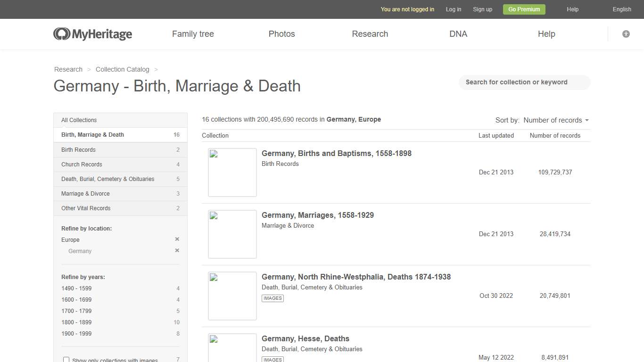Remove the Germany location filter

[x=177, y=250]
